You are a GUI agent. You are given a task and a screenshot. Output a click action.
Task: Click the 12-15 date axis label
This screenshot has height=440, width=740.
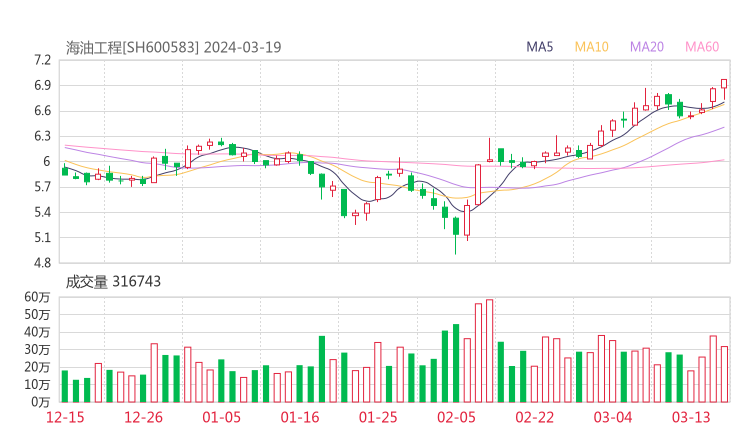65,417
